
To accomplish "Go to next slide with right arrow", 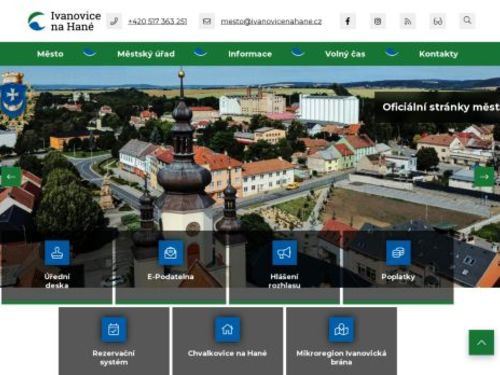I will click(484, 177).
